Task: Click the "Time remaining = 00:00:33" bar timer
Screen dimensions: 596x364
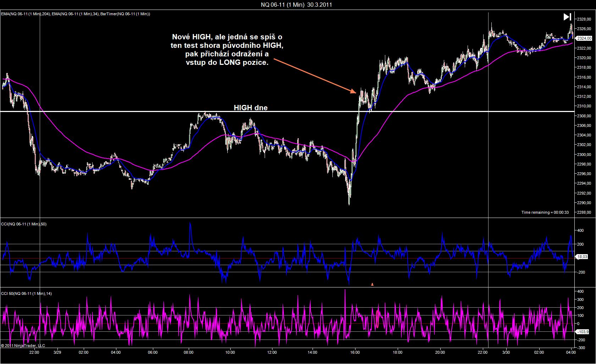Action: coord(545,212)
